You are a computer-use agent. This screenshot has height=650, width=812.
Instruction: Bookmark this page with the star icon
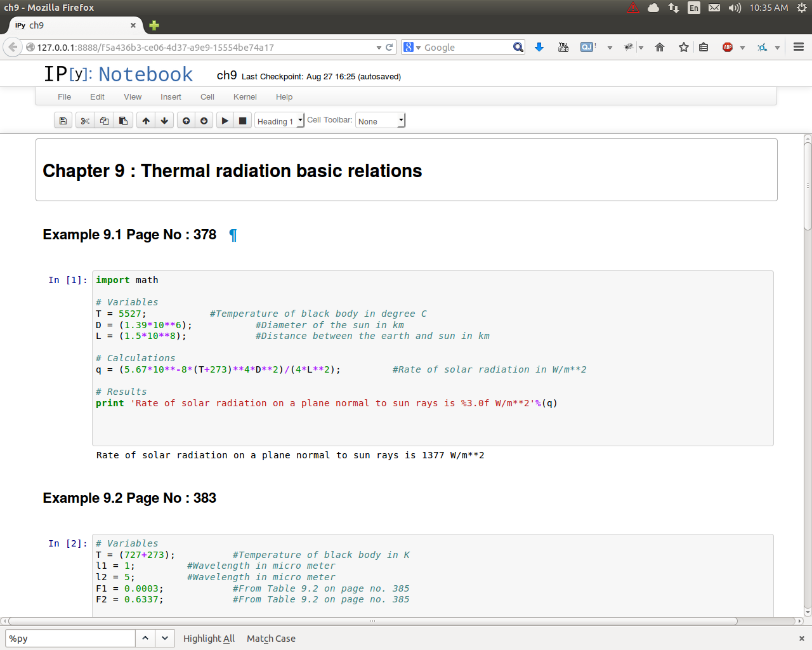pyautogui.click(x=683, y=47)
